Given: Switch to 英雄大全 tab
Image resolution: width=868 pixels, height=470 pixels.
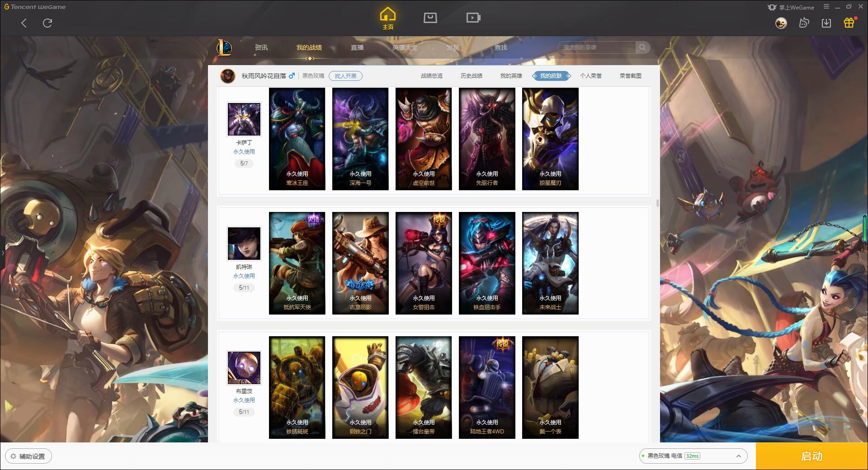Looking at the screenshot, I should (x=405, y=47).
